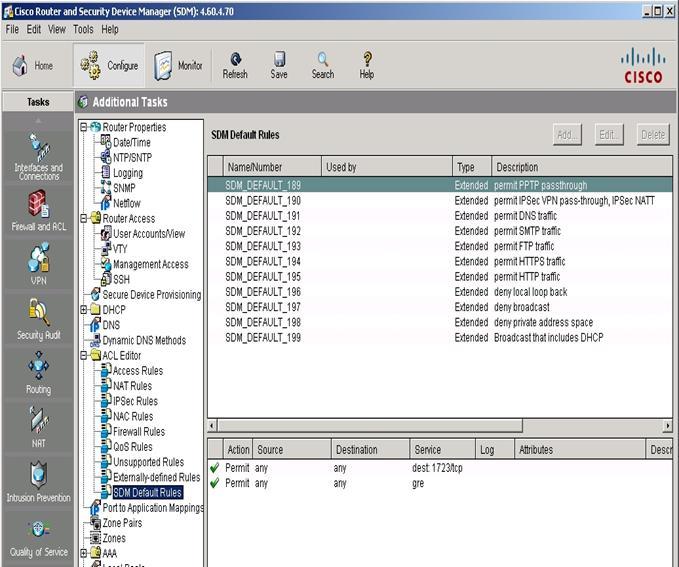Sort by Description column header
Screen dimensions: 679x567
coord(582,167)
